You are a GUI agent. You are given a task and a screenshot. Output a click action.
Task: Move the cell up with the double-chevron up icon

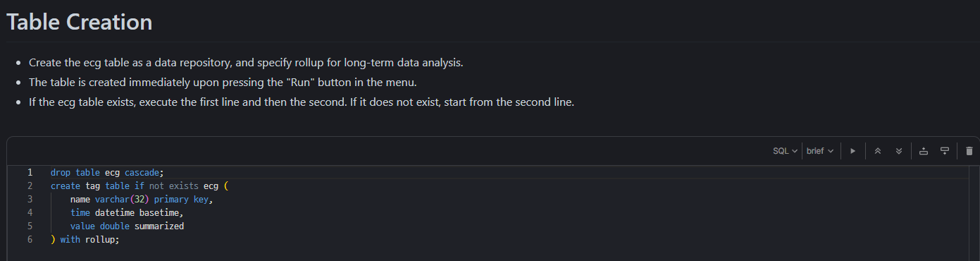[878, 151]
